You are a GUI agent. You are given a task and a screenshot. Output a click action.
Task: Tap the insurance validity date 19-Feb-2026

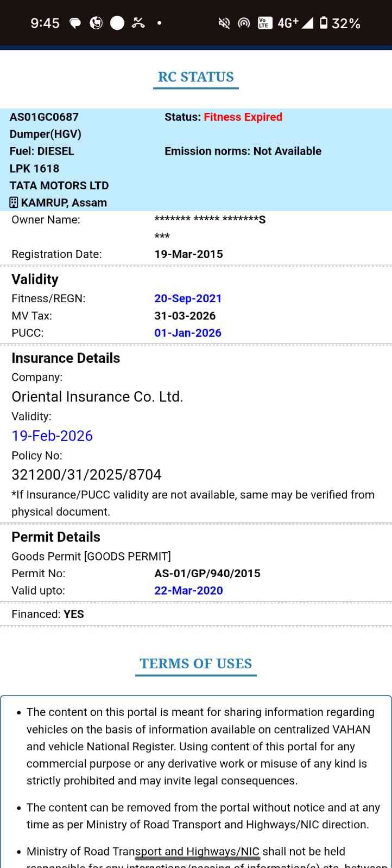(52, 436)
